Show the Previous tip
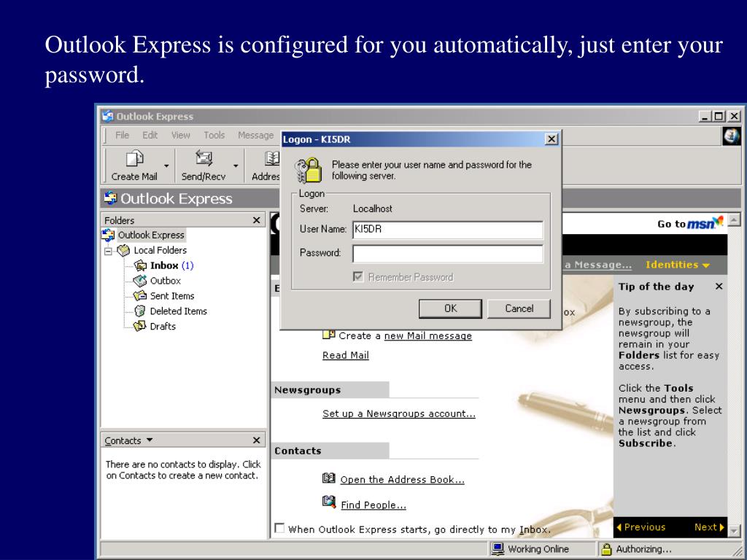This screenshot has width=747, height=560. 640,527
